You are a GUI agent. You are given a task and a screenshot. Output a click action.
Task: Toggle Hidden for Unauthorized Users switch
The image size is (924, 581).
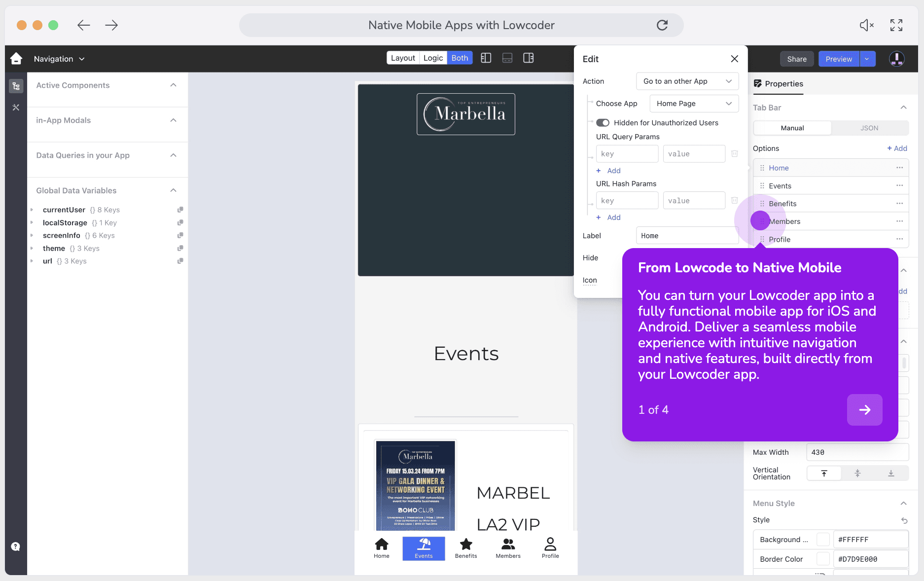pyautogui.click(x=603, y=123)
